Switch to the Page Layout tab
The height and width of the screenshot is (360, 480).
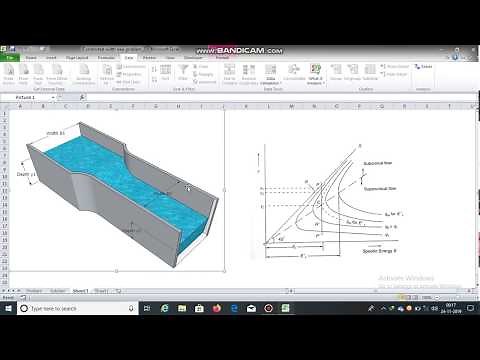[x=77, y=58]
